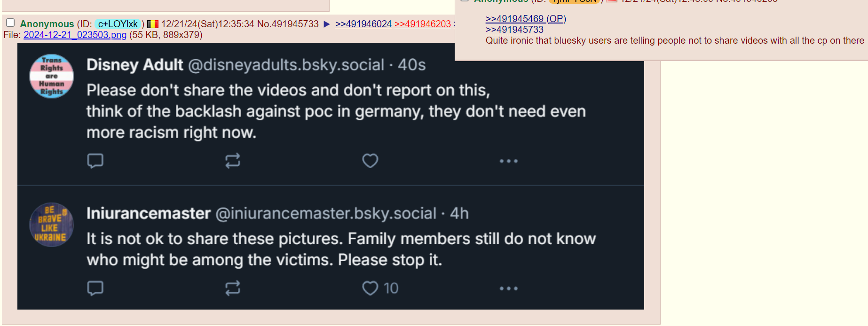Open file link 2024-12-21_023503.png
The height and width of the screenshot is (326, 868).
(75, 35)
